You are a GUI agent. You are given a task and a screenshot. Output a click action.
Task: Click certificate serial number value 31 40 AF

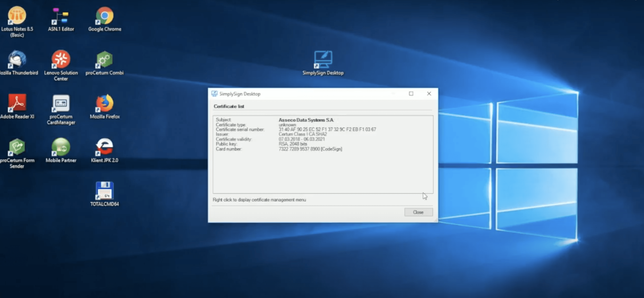[x=327, y=129]
